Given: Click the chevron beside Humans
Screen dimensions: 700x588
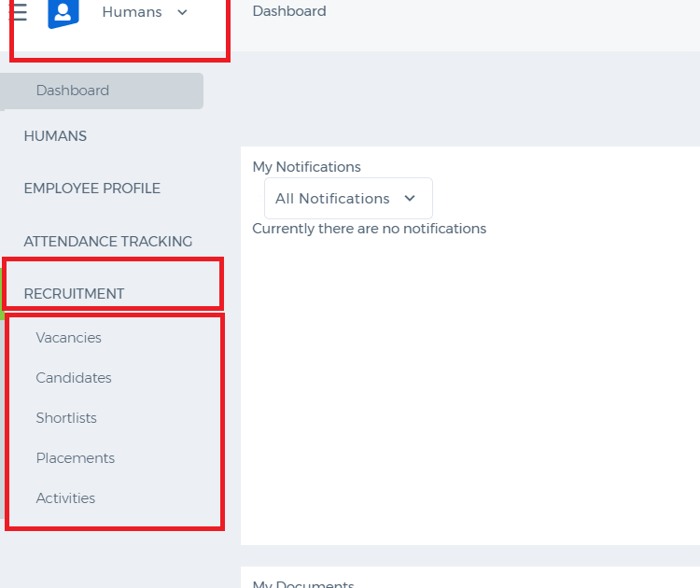Looking at the screenshot, I should click(182, 12).
